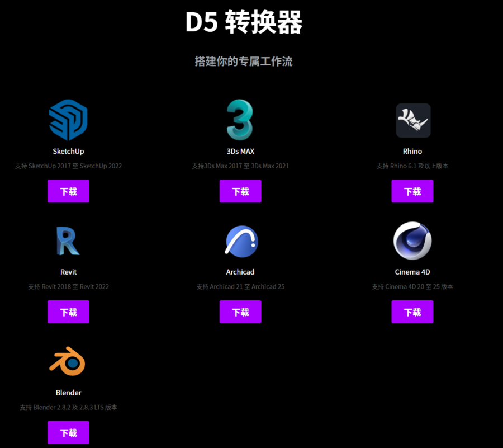Download the 3Ds MAX converter

tap(240, 191)
